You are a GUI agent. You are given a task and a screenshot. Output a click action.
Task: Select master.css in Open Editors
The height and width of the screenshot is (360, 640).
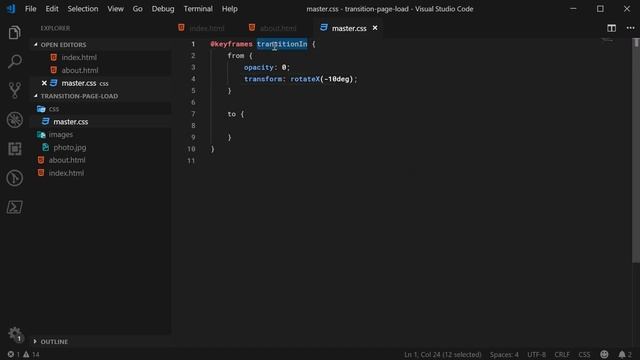coord(79,83)
